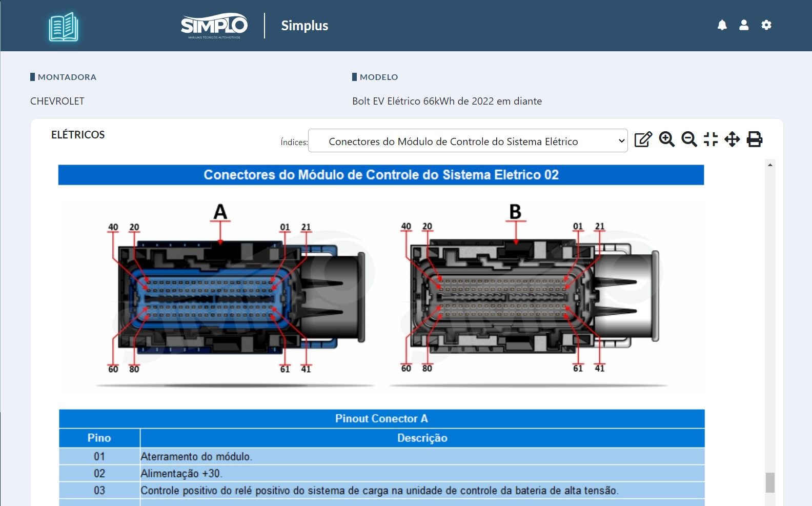This screenshot has height=506, width=812.
Task: Open the Índices dropdown list
Action: point(468,141)
